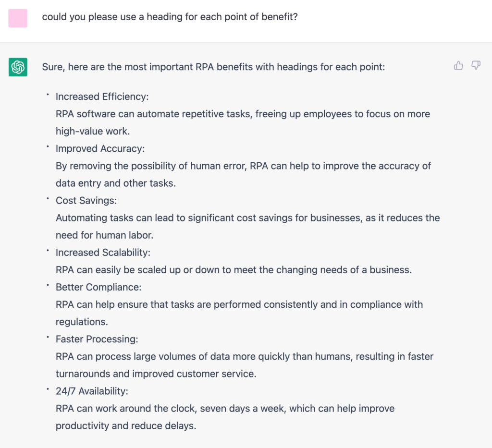Click the bullet point beside "24/7 Availability"
The width and height of the screenshot is (492, 448).
pos(48,389)
